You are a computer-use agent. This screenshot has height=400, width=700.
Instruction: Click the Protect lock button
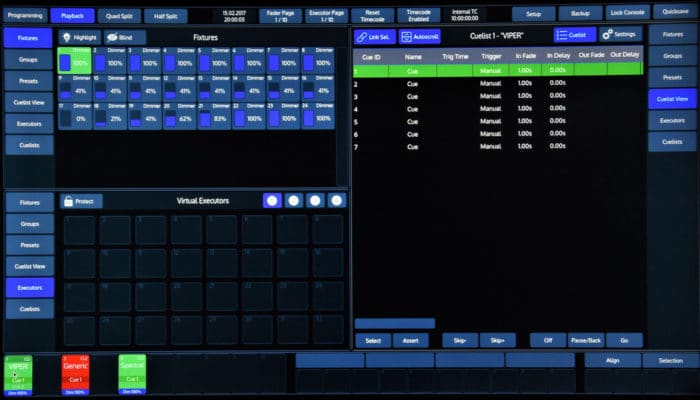tap(81, 201)
